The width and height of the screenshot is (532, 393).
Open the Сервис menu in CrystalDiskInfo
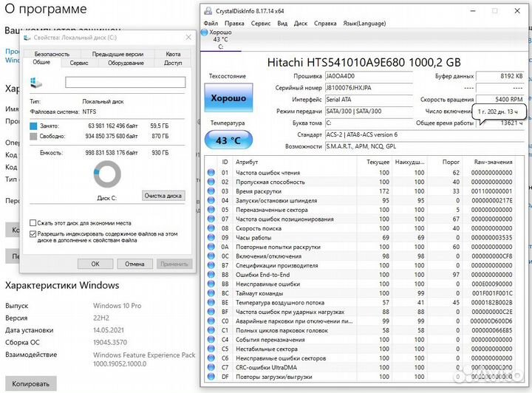pos(261,24)
